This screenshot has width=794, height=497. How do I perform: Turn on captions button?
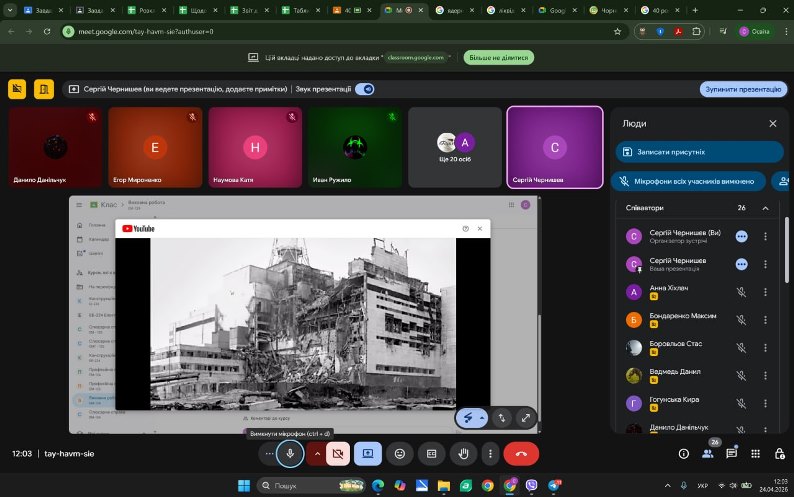[431, 454]
